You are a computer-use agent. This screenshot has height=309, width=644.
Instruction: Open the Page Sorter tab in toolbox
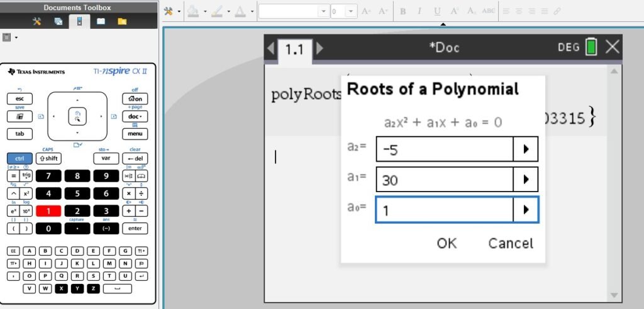click(x=58, y=21)
